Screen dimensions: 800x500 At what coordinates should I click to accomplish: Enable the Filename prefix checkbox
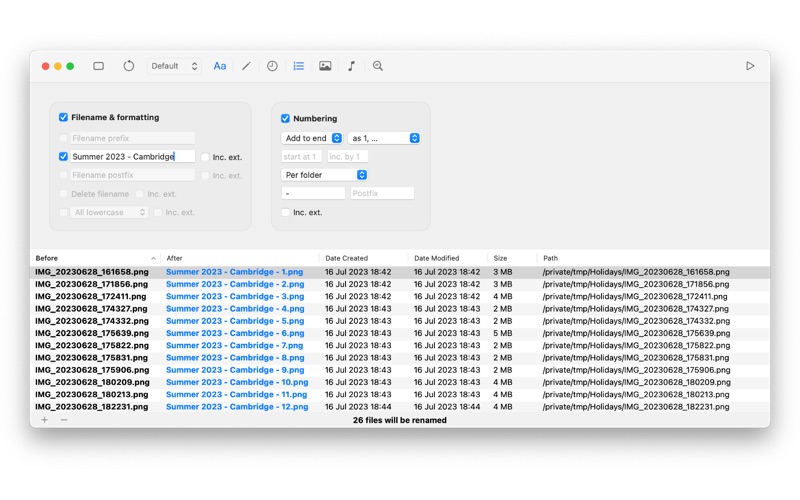[x=63, y=138]
